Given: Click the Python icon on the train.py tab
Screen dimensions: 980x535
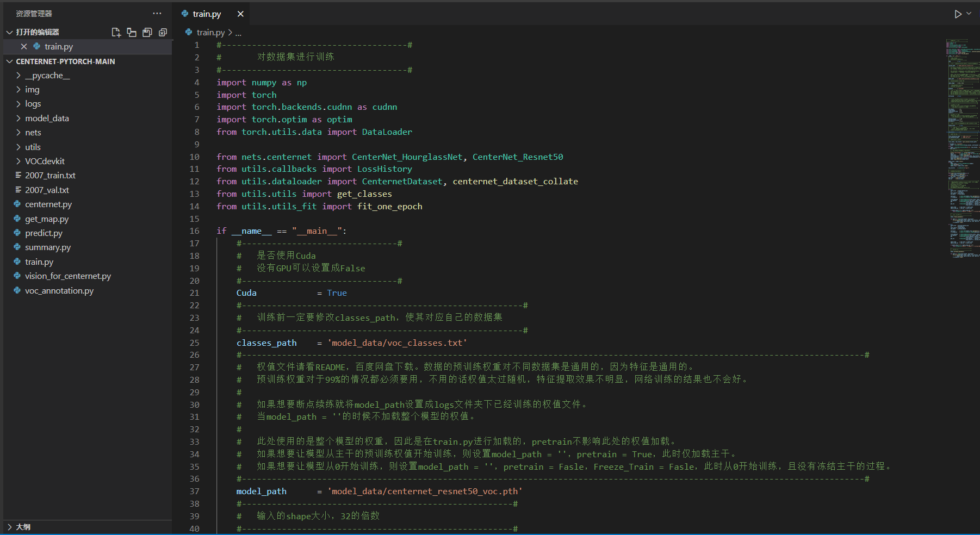Looking at the screenshot, I should coord(185,14).
